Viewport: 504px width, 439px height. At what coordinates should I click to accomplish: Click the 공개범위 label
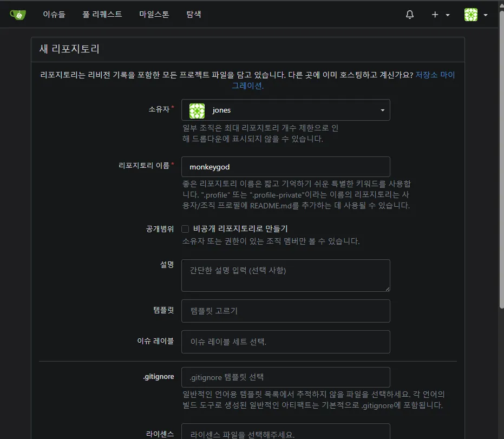[160, 229]
